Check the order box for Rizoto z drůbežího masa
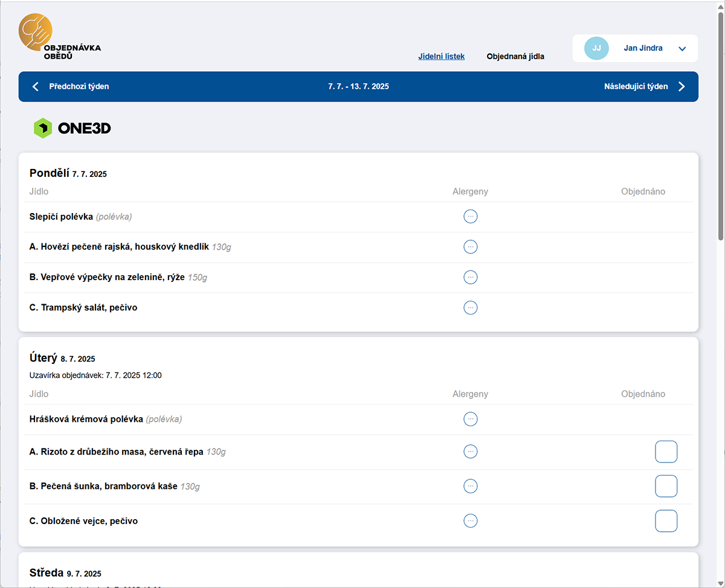The height and width of the screenshot is (588, 725). pyautogui.click(x=666, y=452)
